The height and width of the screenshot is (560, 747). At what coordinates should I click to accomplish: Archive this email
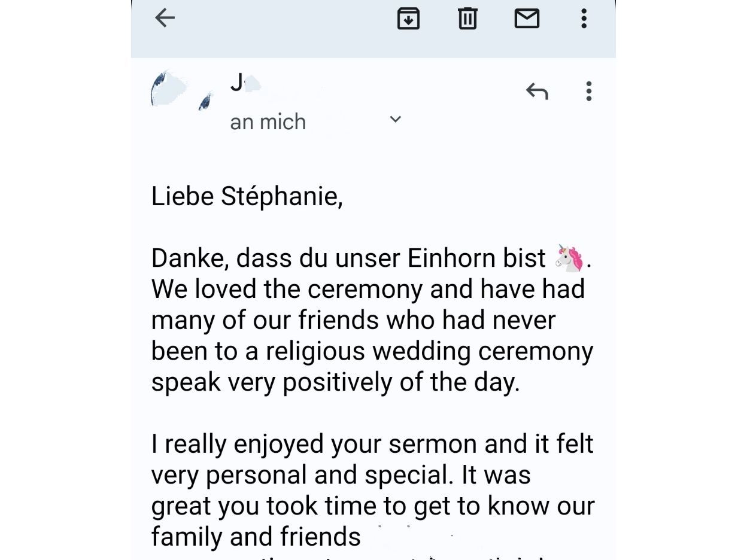(x=408, y=19)
